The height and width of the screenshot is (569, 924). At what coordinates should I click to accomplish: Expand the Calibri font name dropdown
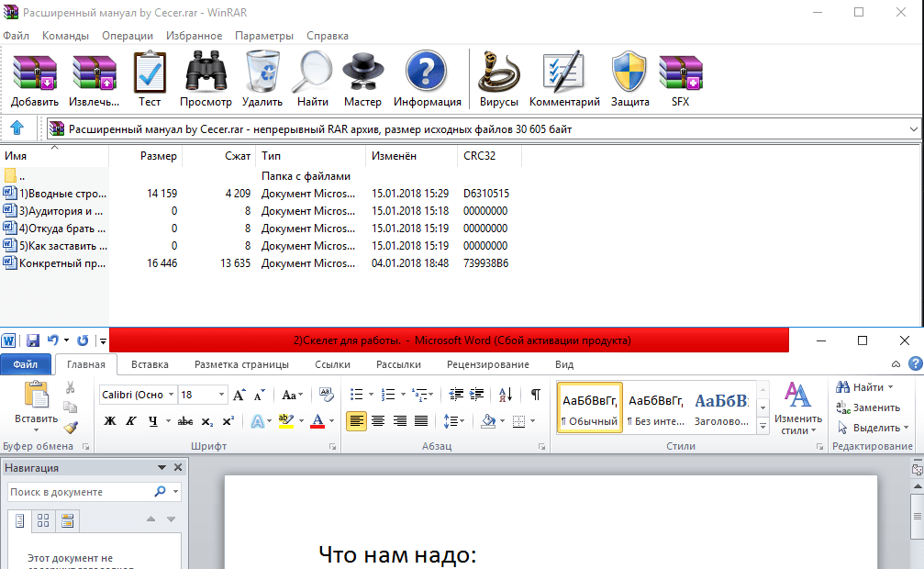tap(170, 395)
